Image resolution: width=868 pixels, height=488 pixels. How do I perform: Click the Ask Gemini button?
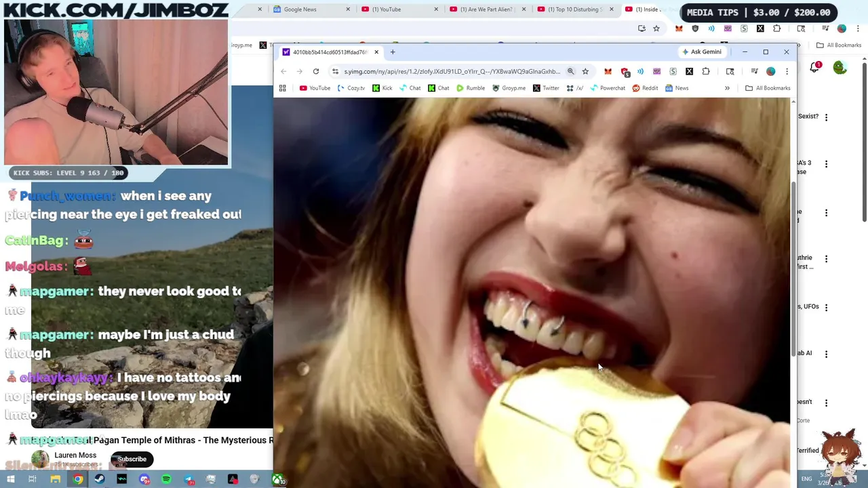701,52
